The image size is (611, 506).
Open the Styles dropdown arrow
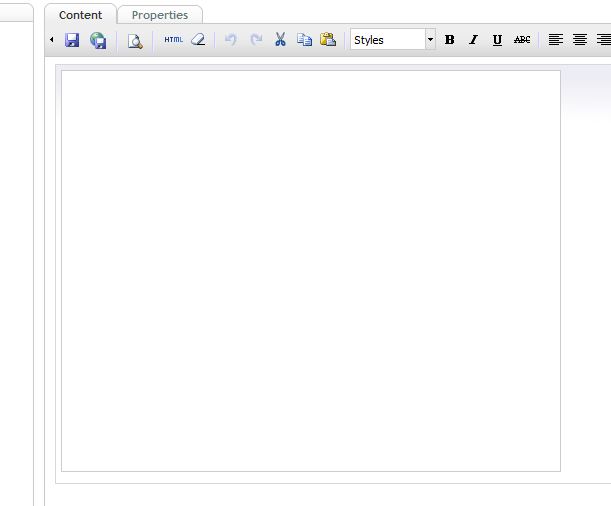pos(430,39)
